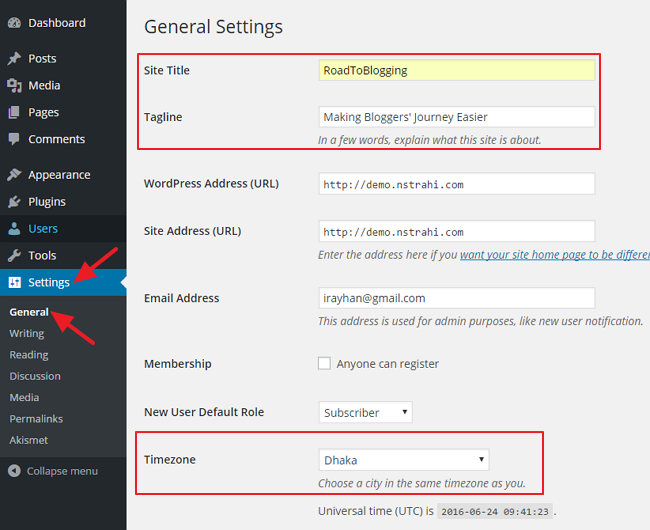Open the Permalinks settings submenu
Viewport: 650px width, 530px height.
[36, 418]
